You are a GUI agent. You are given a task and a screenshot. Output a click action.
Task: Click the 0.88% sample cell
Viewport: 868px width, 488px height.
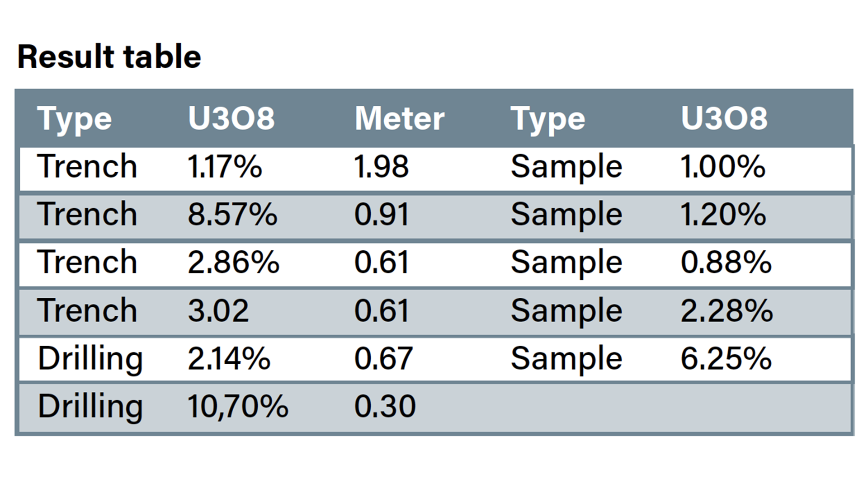tap(726, 262)
